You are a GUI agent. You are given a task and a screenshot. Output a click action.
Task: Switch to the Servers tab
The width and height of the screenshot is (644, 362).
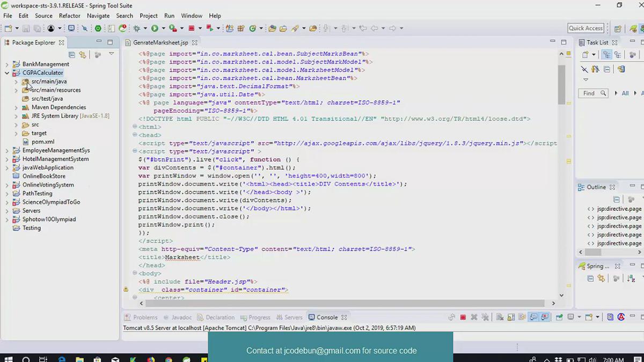pos(289,317)
